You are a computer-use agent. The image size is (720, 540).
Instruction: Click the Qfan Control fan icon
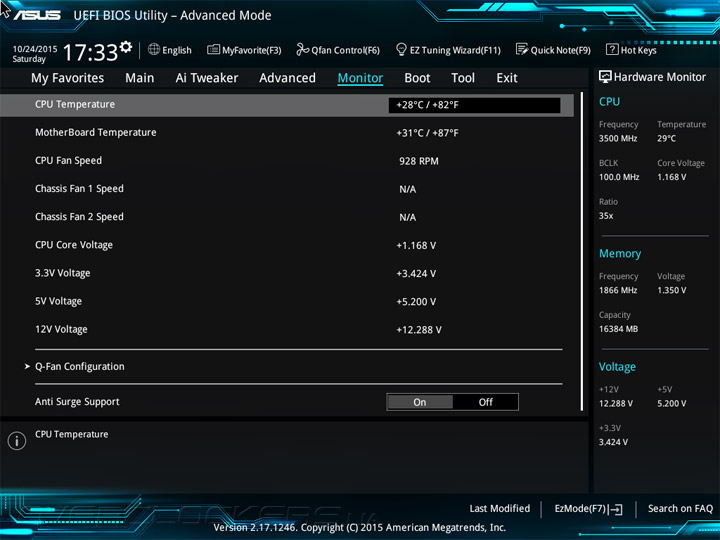[302, 49]
